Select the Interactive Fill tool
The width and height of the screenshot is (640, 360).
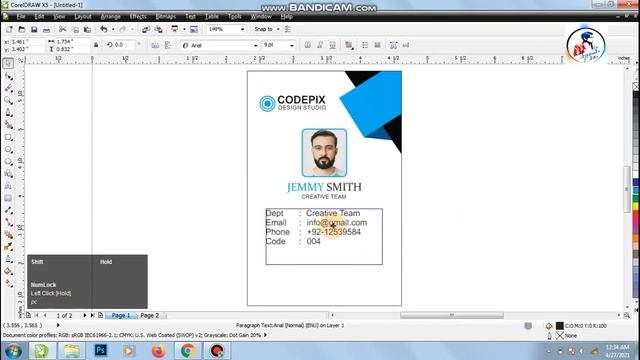coord(8,283)
